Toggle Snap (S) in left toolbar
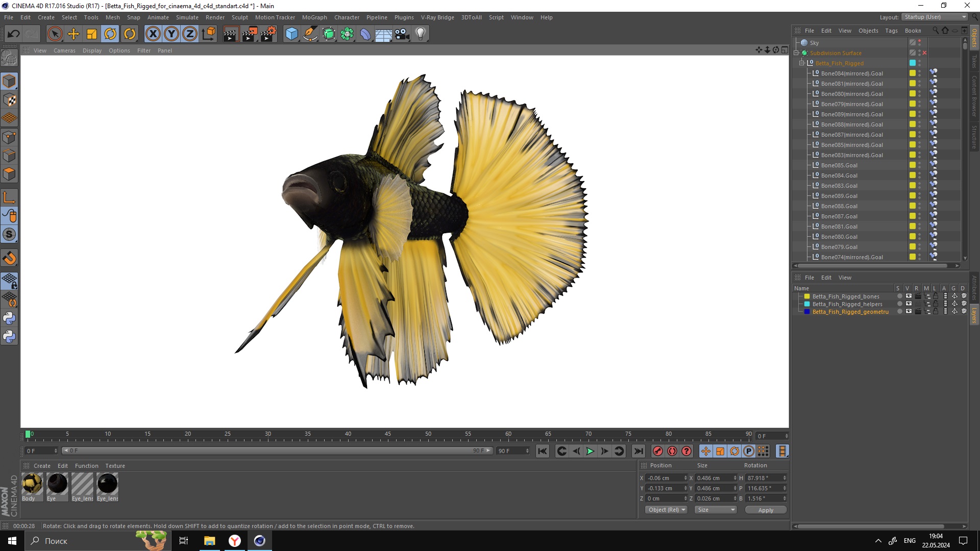 click(x=9, y=234)
